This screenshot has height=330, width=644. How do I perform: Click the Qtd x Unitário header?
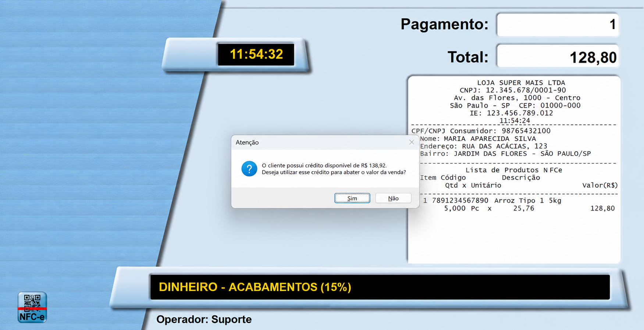473,185
